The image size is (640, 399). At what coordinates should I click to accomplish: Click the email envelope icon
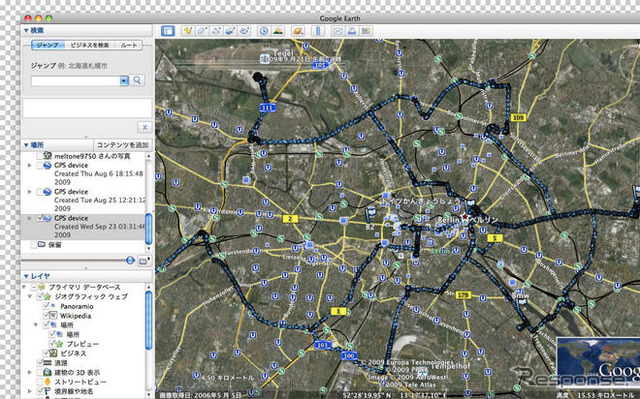point(338,31)
